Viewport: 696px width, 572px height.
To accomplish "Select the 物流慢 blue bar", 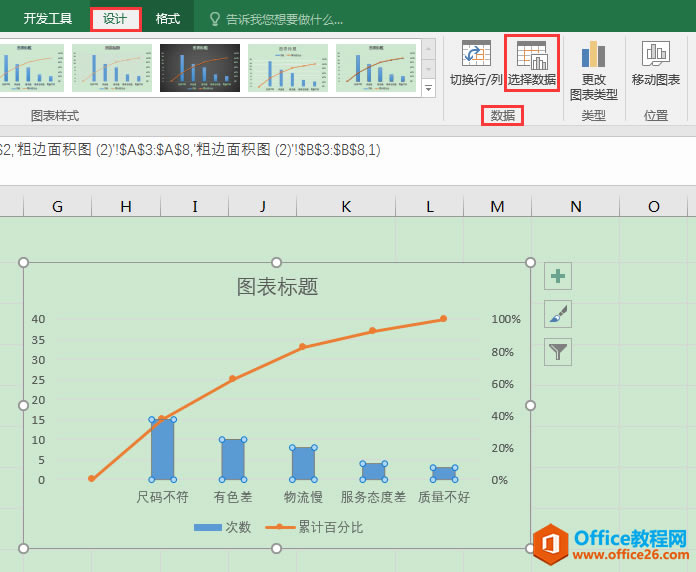I will pyautogui.click(x=303, y=464).
